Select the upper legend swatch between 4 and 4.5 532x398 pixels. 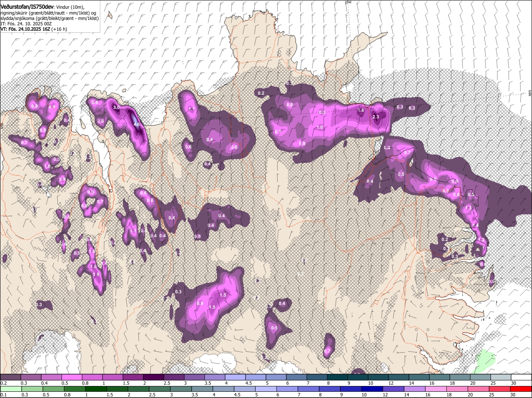pos(235,377)
